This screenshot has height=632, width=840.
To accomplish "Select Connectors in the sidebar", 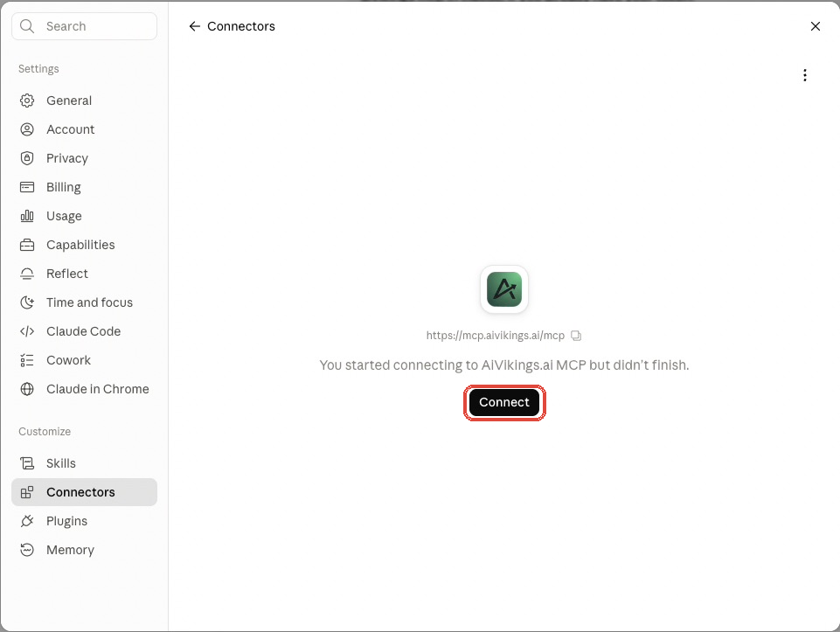I will tap(84, 492).
